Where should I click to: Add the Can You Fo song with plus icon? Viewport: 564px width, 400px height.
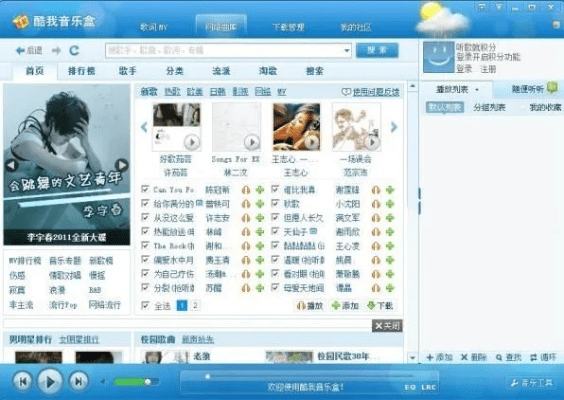click(x=260, y=190)
